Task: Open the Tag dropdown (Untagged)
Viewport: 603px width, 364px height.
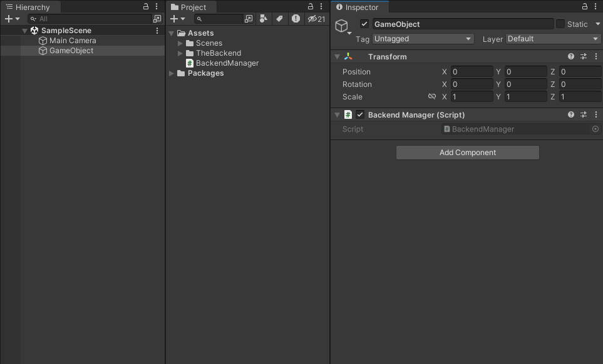Action: pos(423,39)
